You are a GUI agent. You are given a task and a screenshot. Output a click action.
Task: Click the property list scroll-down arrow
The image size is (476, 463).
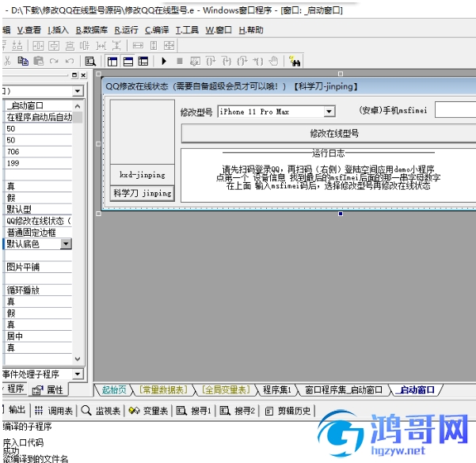[x=78, y=359]
